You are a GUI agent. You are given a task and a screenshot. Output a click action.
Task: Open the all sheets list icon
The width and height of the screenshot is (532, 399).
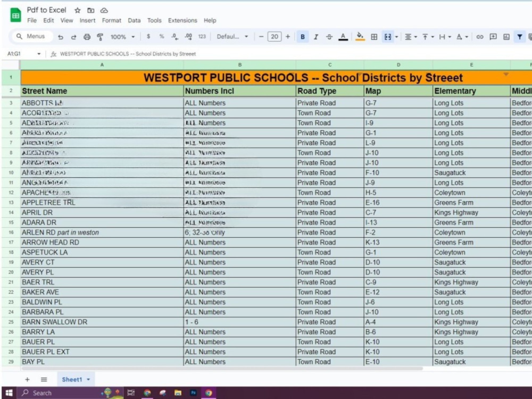pyautogui.click(x=44, y=379)
